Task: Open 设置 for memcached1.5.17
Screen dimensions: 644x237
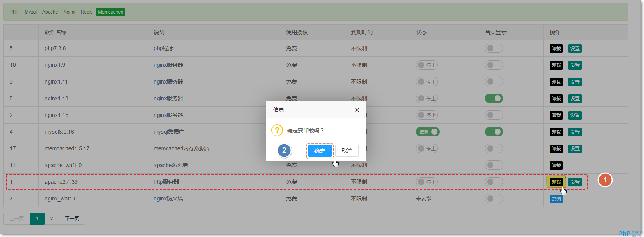Action: [575, 148]
